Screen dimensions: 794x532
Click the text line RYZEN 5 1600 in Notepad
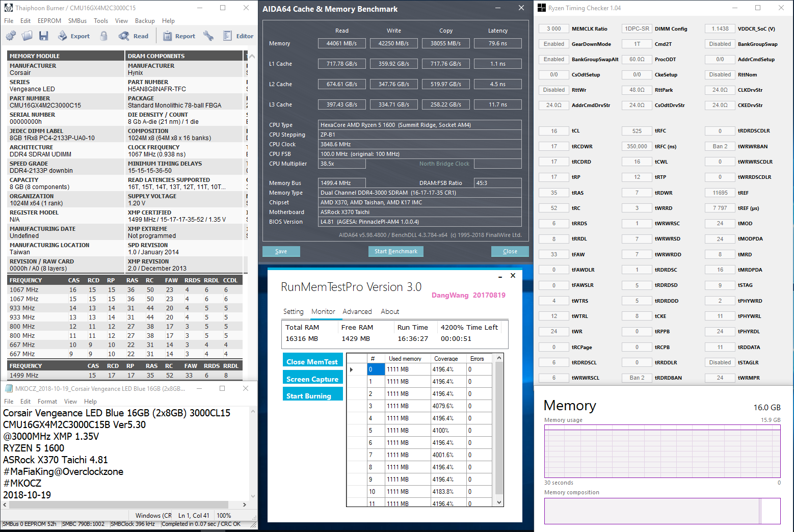34,448
